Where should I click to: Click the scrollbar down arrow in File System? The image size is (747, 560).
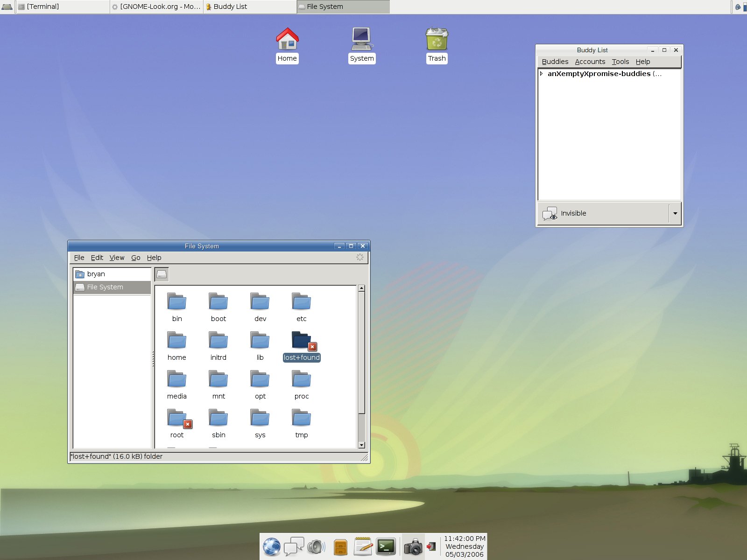[x=361, y=445]
